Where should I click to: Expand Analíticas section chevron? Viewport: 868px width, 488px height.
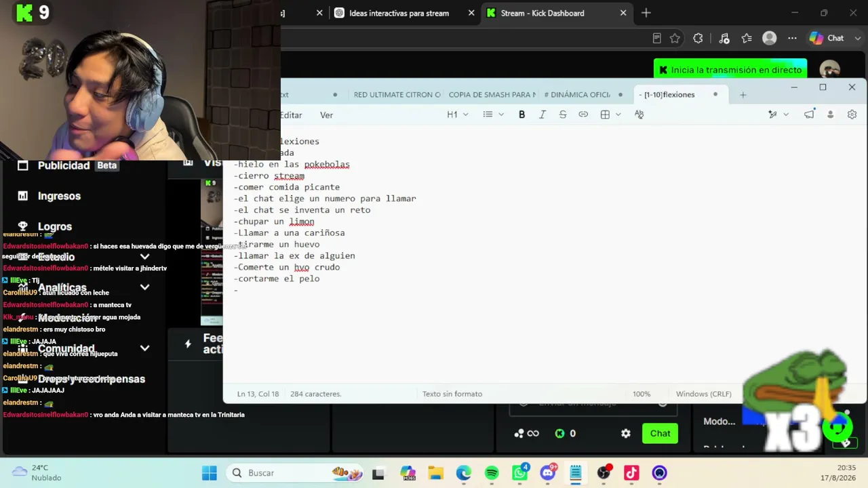[144, 287]
